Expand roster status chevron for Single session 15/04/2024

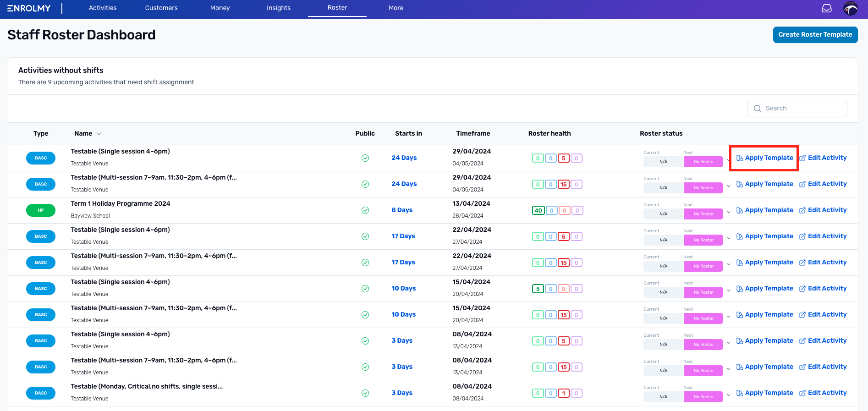coord(729,290)
